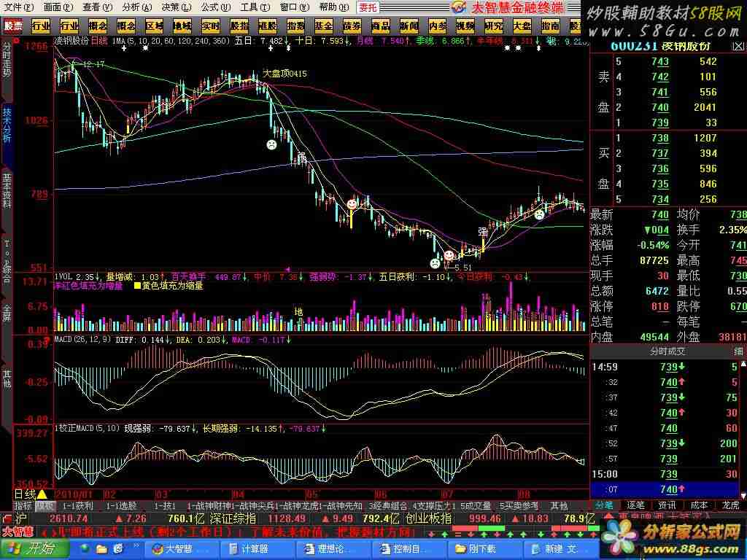Screen dimensions: 747x560
Task: Click the MACD(26,12,9) indicator label
Action: (83, 340)
